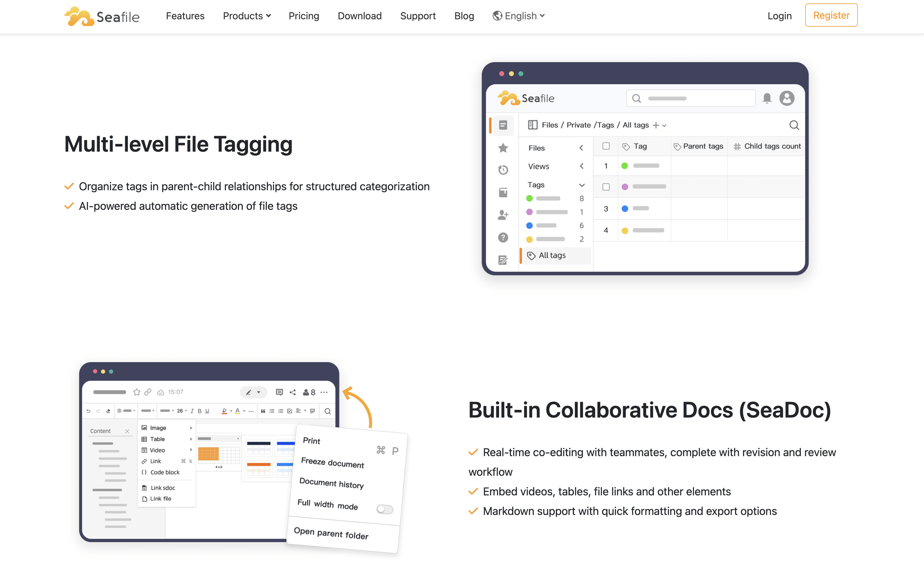924x579 pixels.
Task: Open the English language selector
Action: 519,16
